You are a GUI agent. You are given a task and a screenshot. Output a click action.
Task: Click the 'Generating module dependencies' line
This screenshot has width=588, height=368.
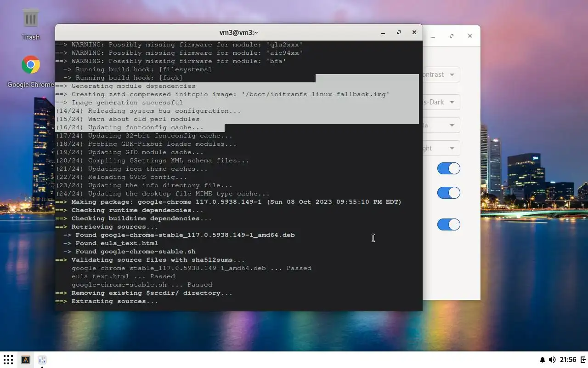tap(125, 86)
